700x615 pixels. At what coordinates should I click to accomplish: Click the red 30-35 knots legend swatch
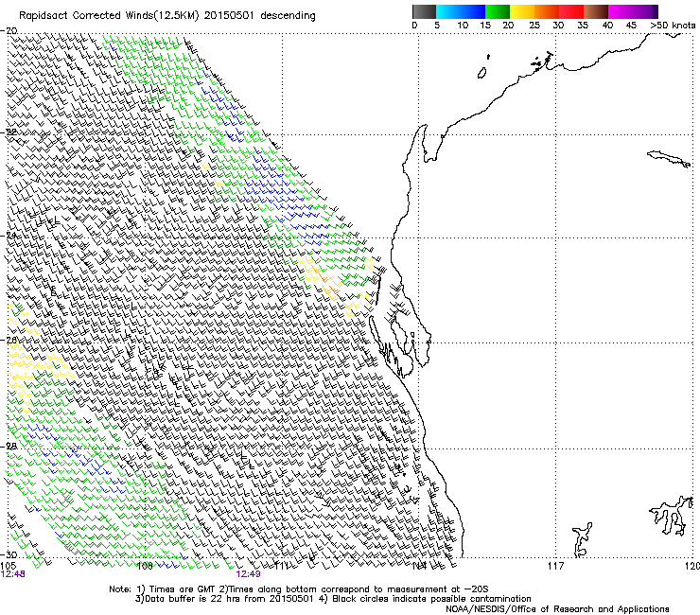571,11
